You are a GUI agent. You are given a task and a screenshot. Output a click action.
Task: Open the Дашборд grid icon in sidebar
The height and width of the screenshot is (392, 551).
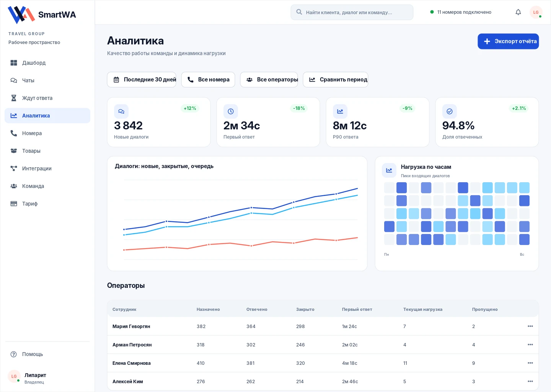(x=14, y=63)
